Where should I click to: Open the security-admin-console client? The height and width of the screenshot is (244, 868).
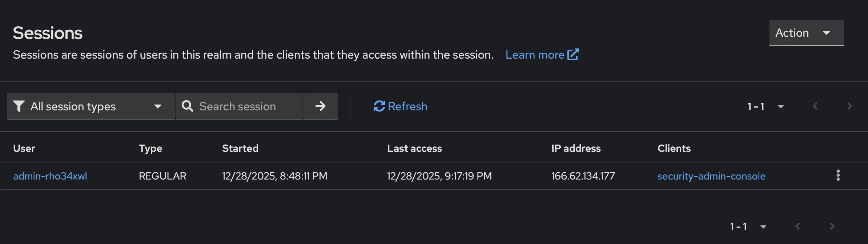[711, 176]
